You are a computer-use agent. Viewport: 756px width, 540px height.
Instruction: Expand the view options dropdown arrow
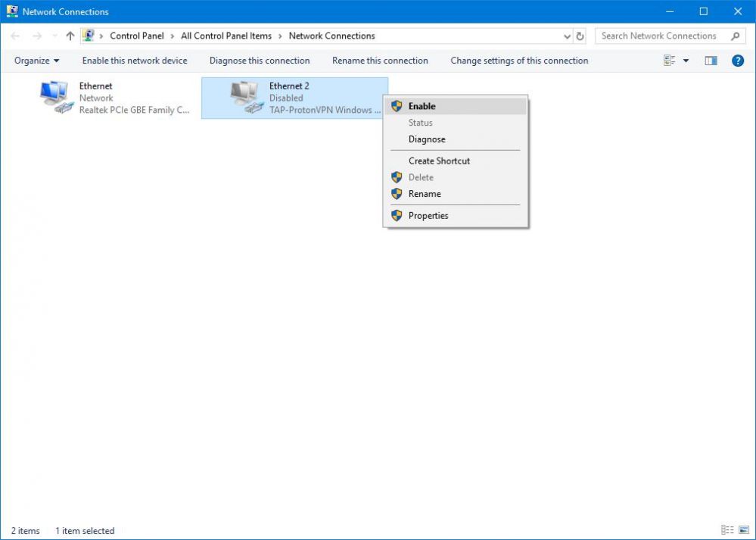click(686, 61)
